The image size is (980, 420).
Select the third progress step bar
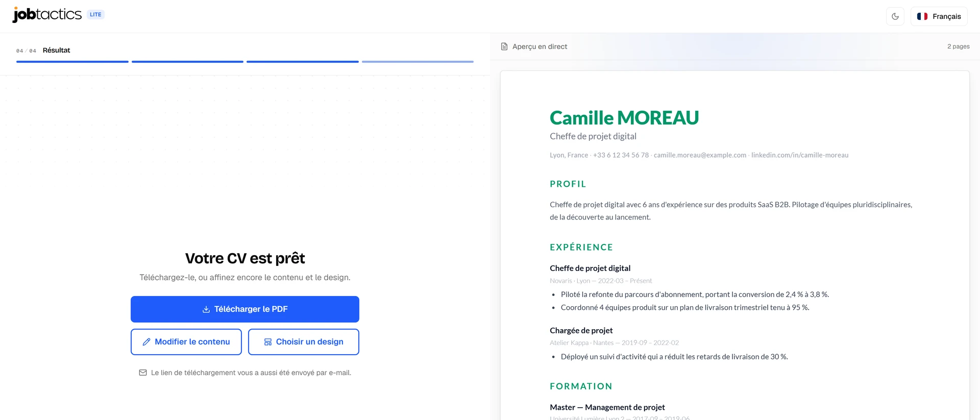[303, 62]
